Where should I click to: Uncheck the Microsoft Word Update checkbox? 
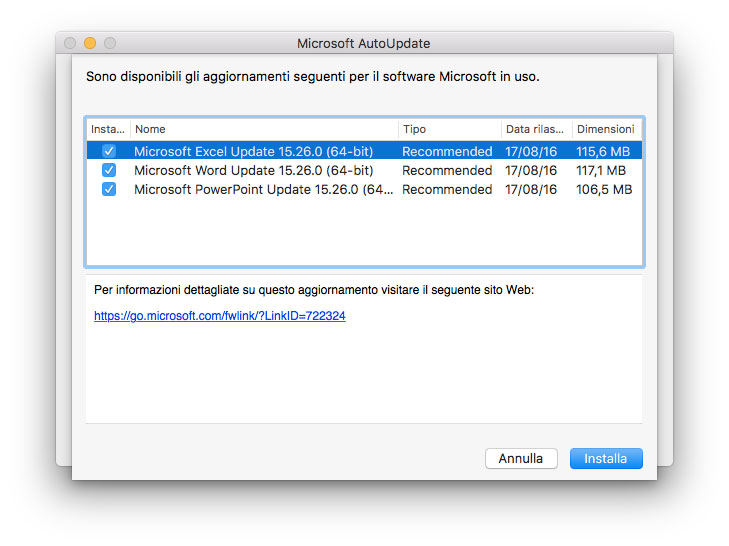[x=109, y=171]
